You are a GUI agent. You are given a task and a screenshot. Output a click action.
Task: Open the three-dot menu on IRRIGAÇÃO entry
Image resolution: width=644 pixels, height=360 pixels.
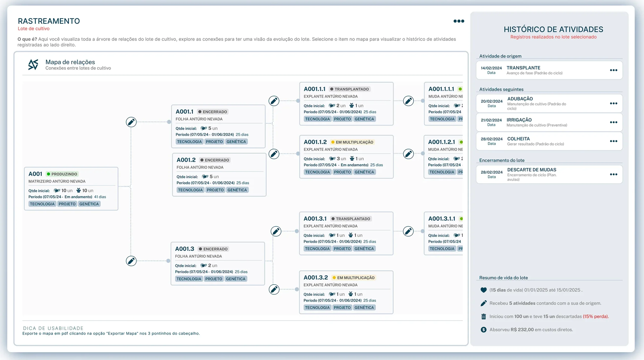pos(614,122)
